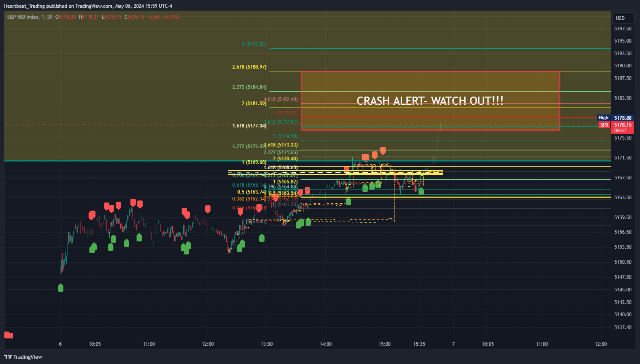Select Fib label 2.618 (5173.23)
Image resolution: width=640 pixels, height=364 pixels.
(x=281, y=145)
